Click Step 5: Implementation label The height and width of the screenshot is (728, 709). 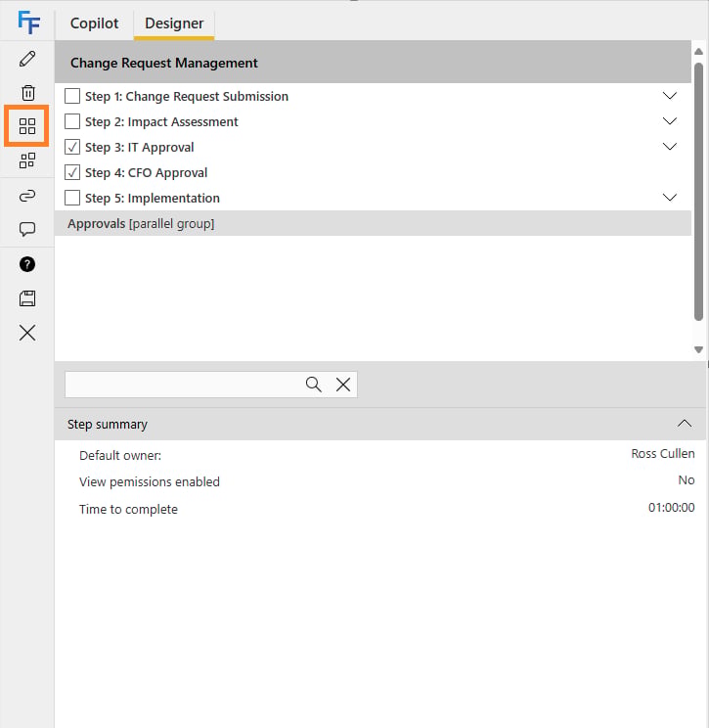[153, 198]
